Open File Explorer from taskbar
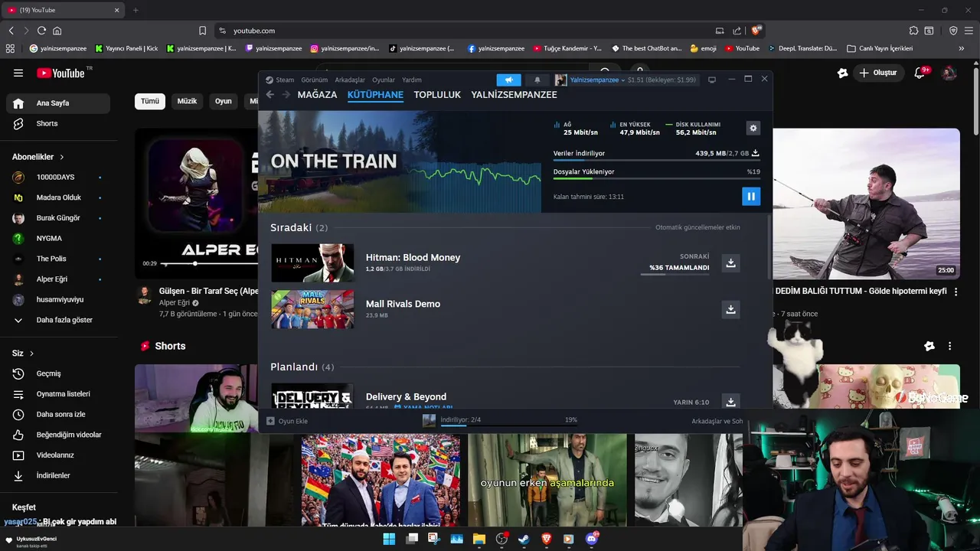Image resolution: width=980 pixels, height=551 pixels. coord(479,539)
